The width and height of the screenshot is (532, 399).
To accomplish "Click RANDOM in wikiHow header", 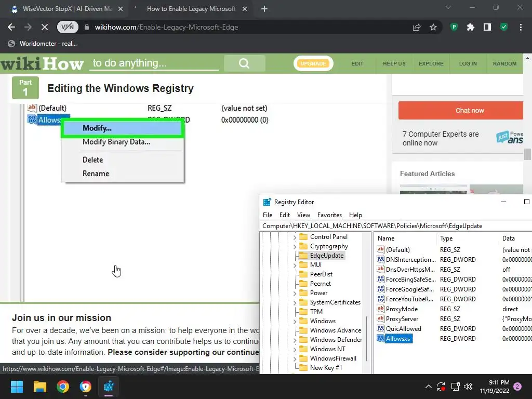I will click(504, 63).
